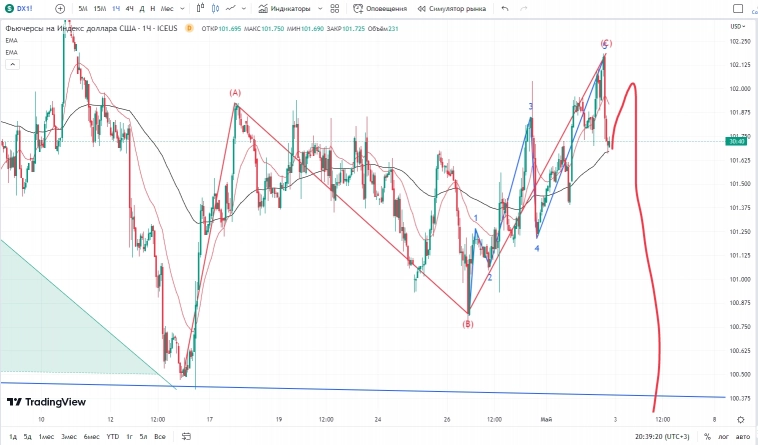Click the (A) wave label
Viewport: 758px width, 445px height.
pyautogui.click(x=235, y=93)
